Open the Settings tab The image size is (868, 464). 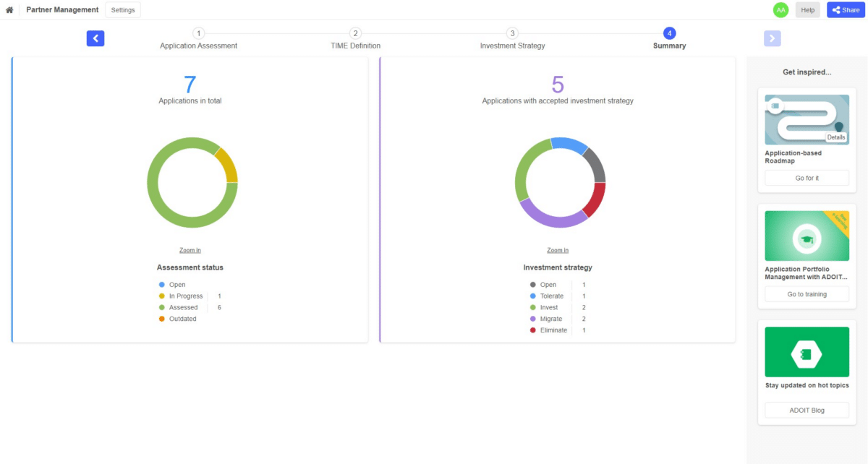[122, 9]
